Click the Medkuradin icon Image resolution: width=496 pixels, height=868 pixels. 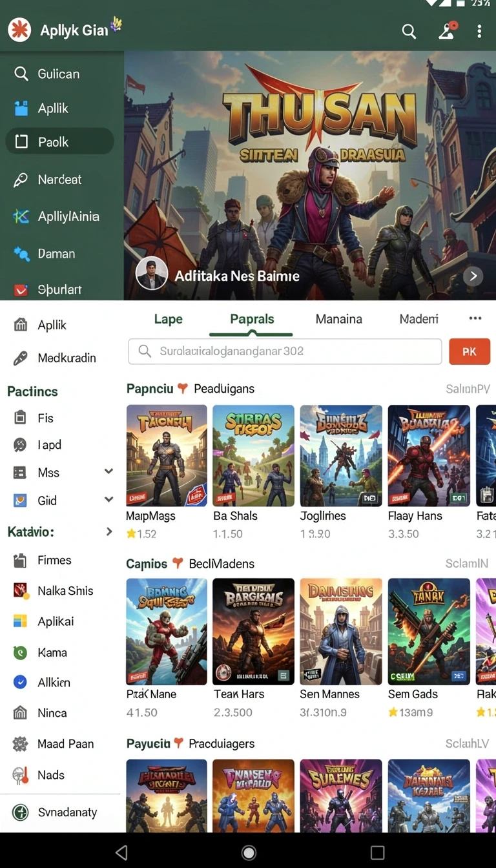pyautogui.click(x=21, y=358)
